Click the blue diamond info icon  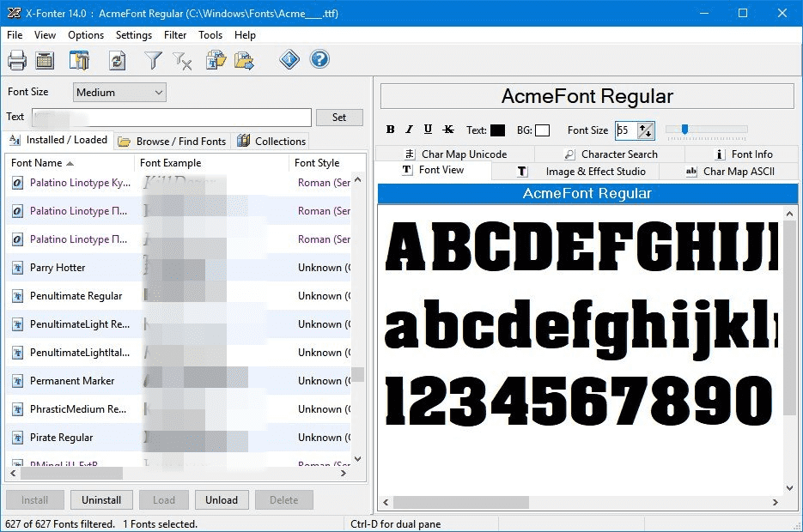(x=289, y=60)
